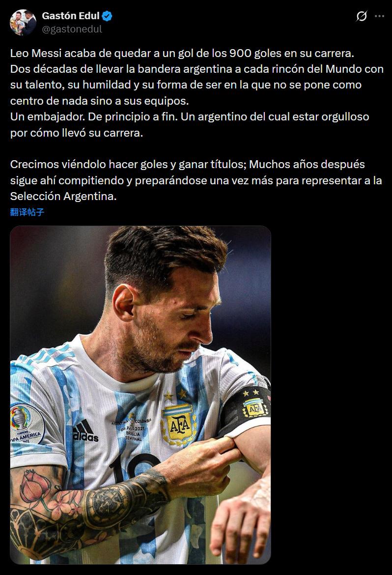Click the line starting "Leo Messi acaba"
The image size is (392, 575).
182,53
